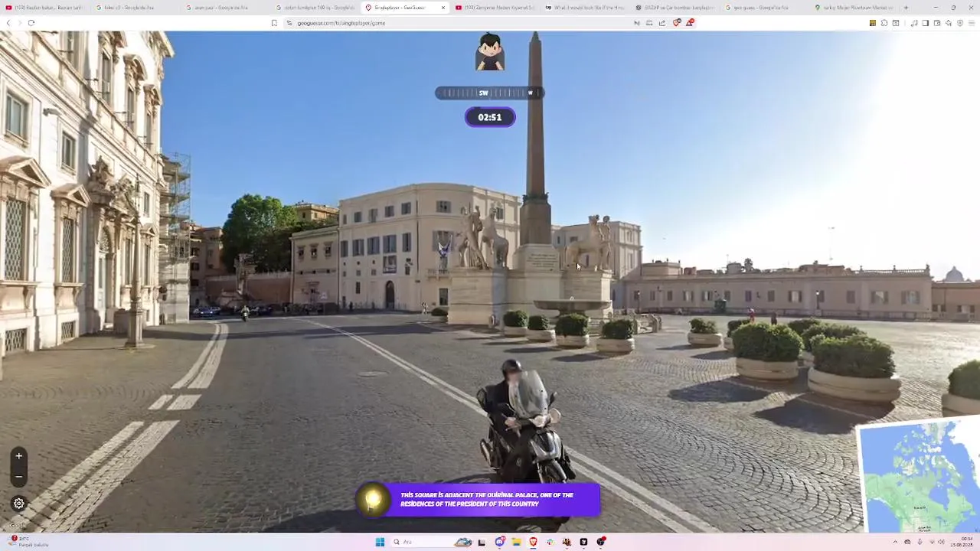Show hidden system tray icons chevron
The image size is (980, 551).
[895, 542]
